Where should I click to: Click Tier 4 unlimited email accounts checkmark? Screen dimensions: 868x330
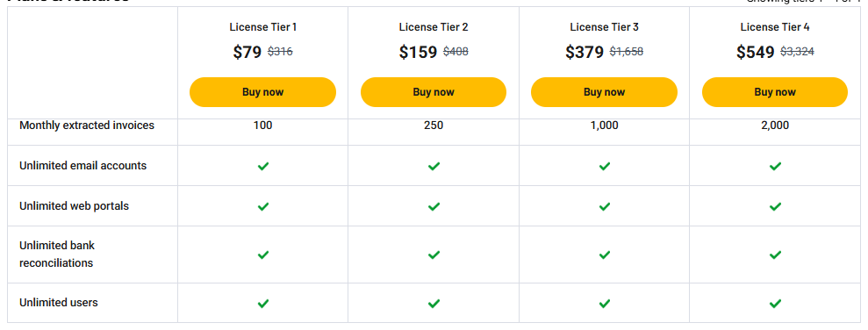coord(775,166)
